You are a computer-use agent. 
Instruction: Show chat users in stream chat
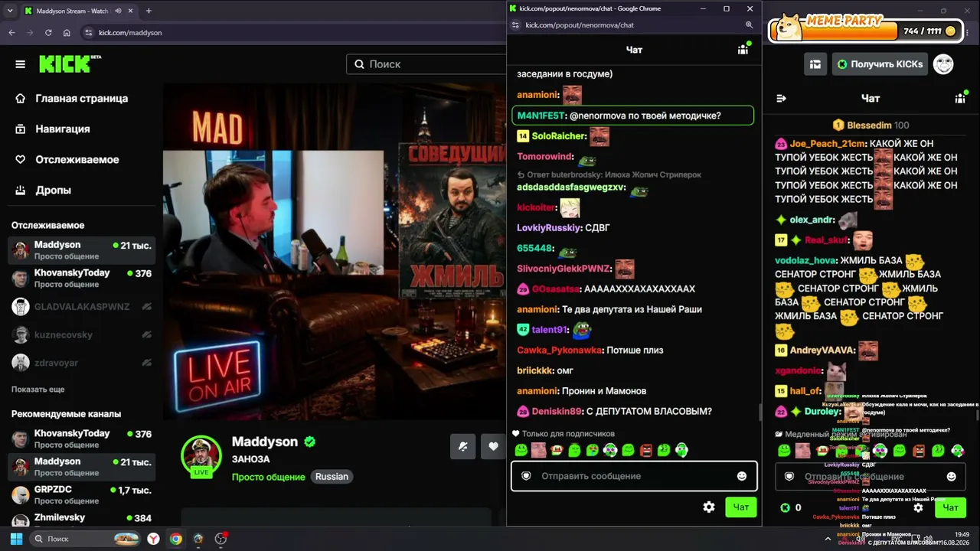tap(960, 98)
